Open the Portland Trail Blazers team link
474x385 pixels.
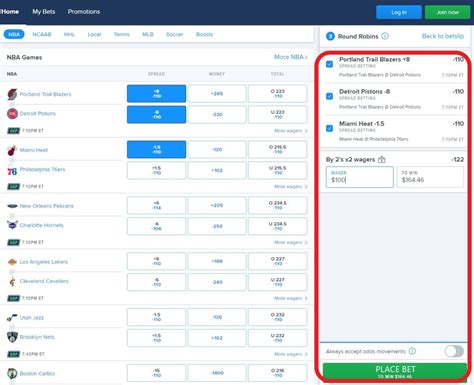45,94
